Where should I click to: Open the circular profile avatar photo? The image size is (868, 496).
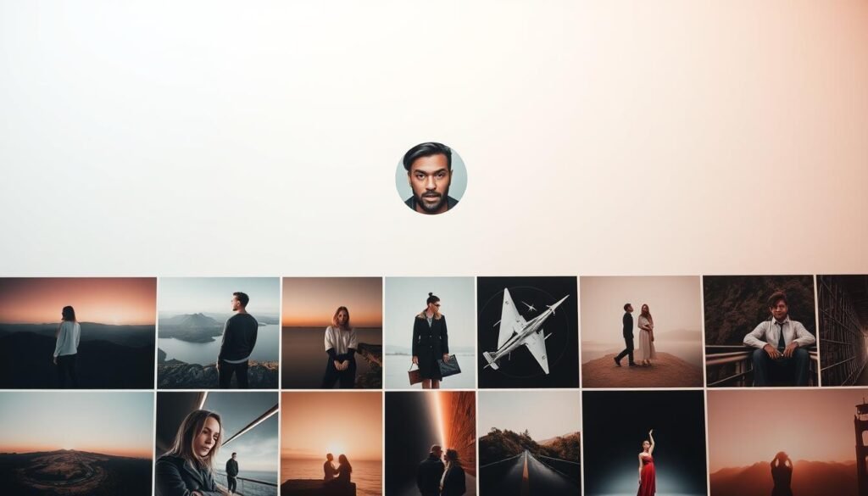pos(431,178)
